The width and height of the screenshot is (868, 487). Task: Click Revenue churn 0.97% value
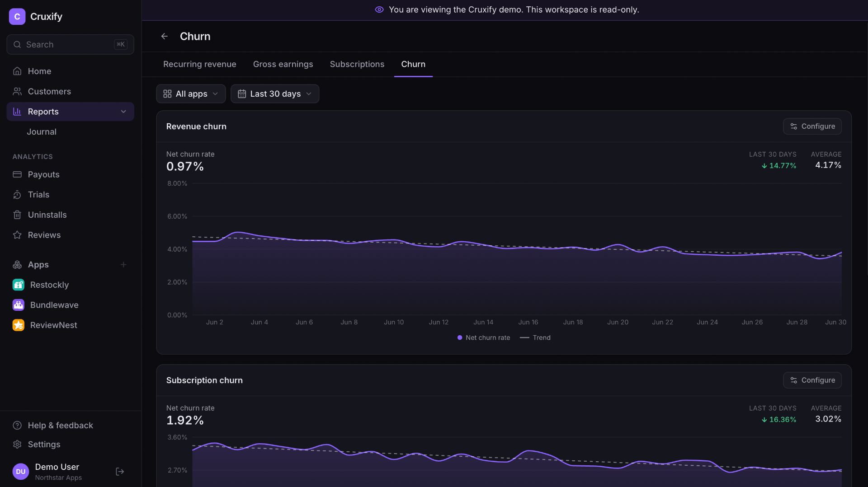click(185, 167)
